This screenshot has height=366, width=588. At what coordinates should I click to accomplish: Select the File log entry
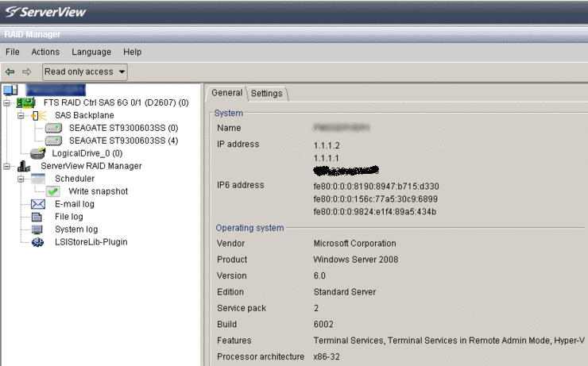click(68, 217)
